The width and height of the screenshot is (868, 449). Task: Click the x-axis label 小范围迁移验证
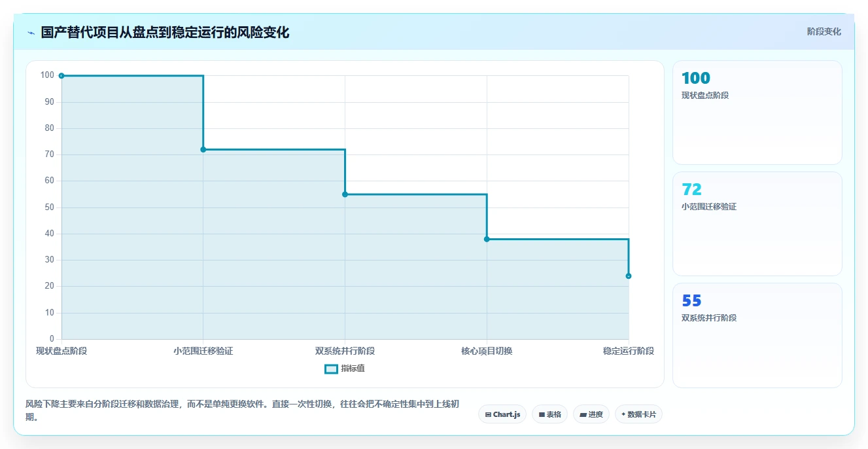click(x=203, y=351)
